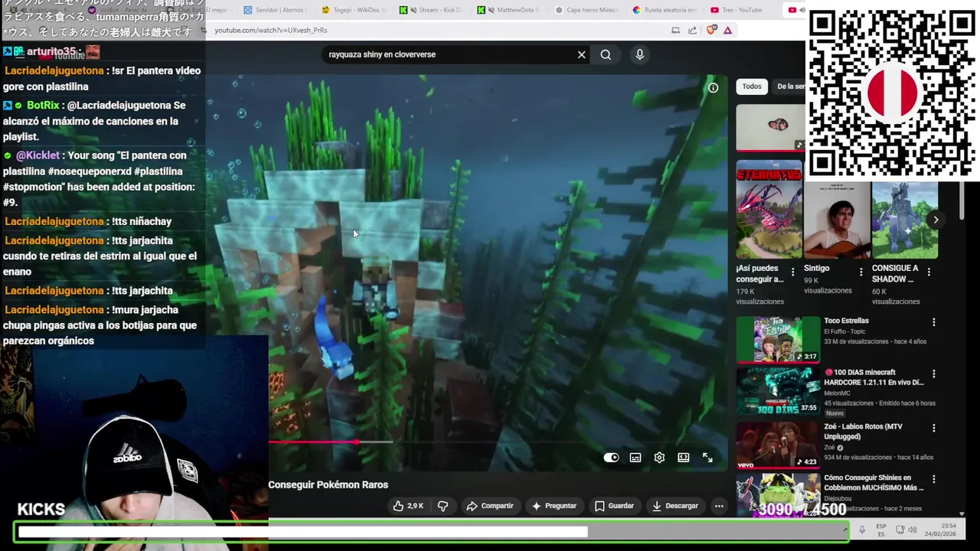This screenshot has width=980, height=551.
Task: Start voice search with microphone icon
Action: click(639, 54)
